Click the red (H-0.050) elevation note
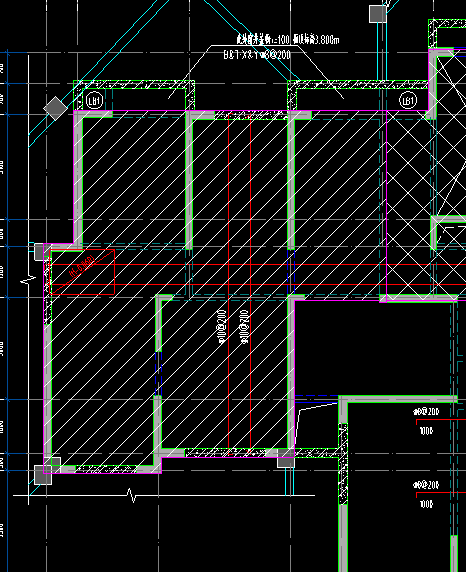Viewport: 466px width, 572px height. [x=83, y=267]
